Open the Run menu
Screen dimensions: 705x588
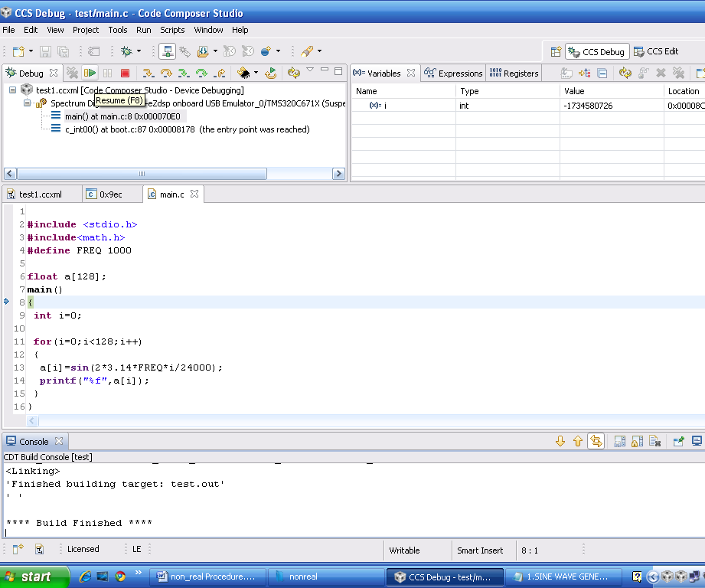tap(143, 30)
